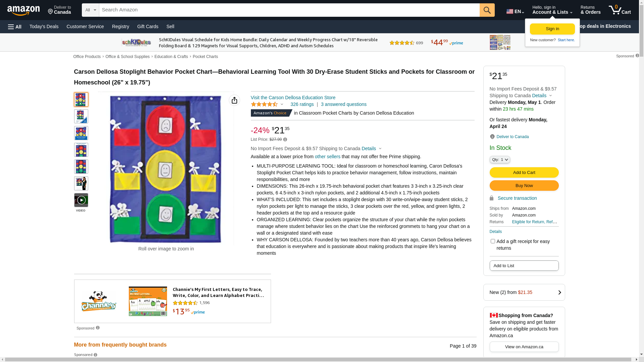Click the List Price info icon
The height and width of the screenshot is (362, 644).
point(285,139)
